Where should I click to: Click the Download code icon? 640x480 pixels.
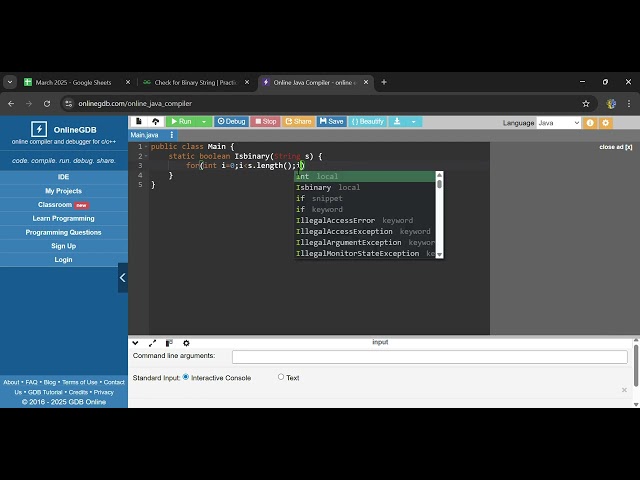click(x=397, y=122)
